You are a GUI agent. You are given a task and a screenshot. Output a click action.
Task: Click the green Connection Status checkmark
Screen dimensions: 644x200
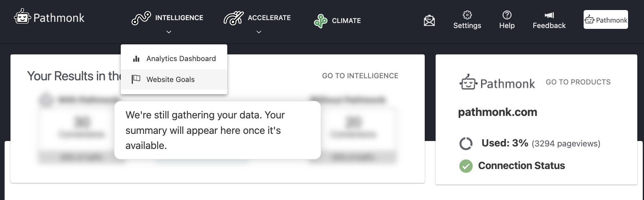click(x=466, y=166)
